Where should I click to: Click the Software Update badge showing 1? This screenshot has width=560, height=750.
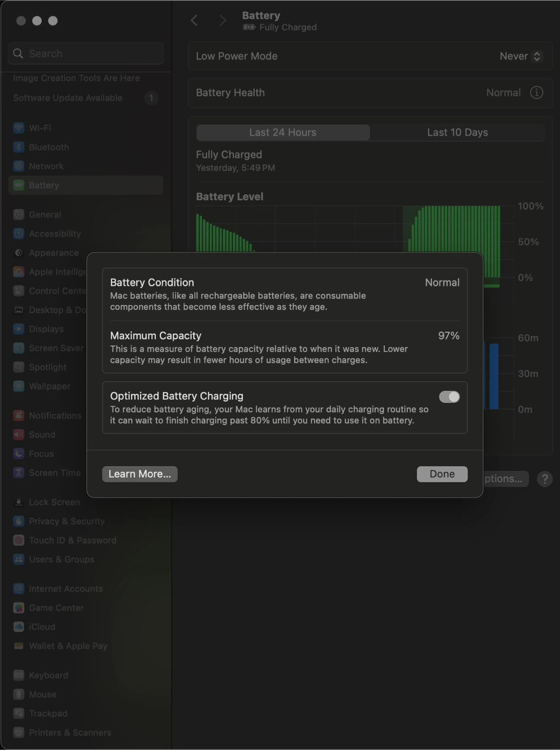151,98
